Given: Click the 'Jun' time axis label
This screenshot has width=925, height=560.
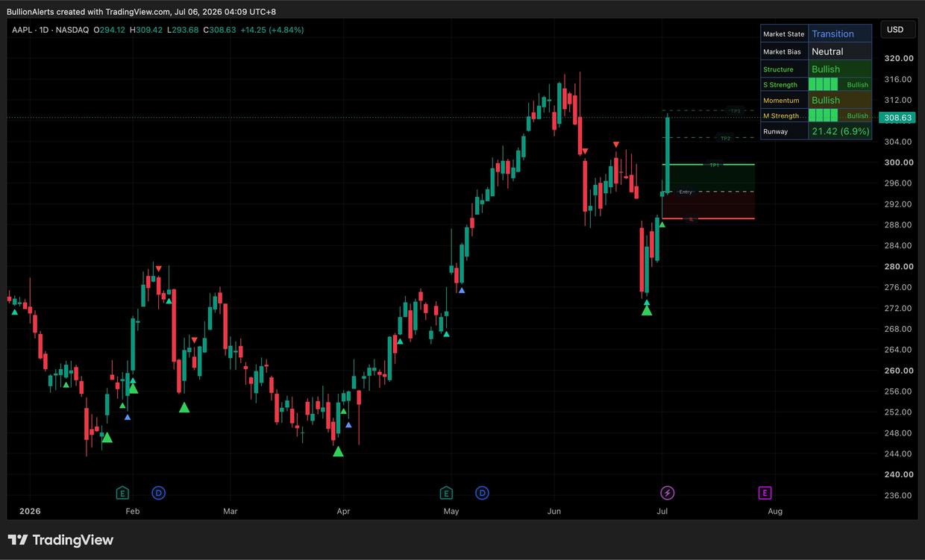Looking at the screenshot, I should coord(554,512).
